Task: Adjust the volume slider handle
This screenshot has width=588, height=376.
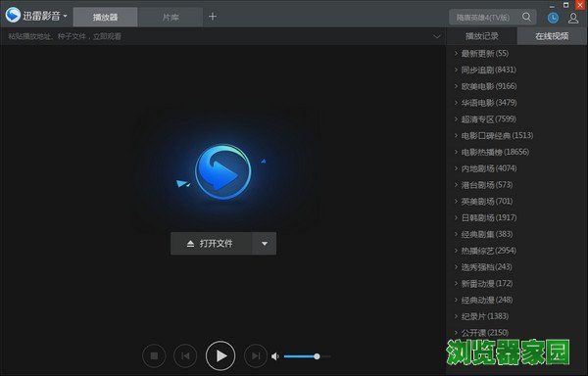Action: (317, 356)
